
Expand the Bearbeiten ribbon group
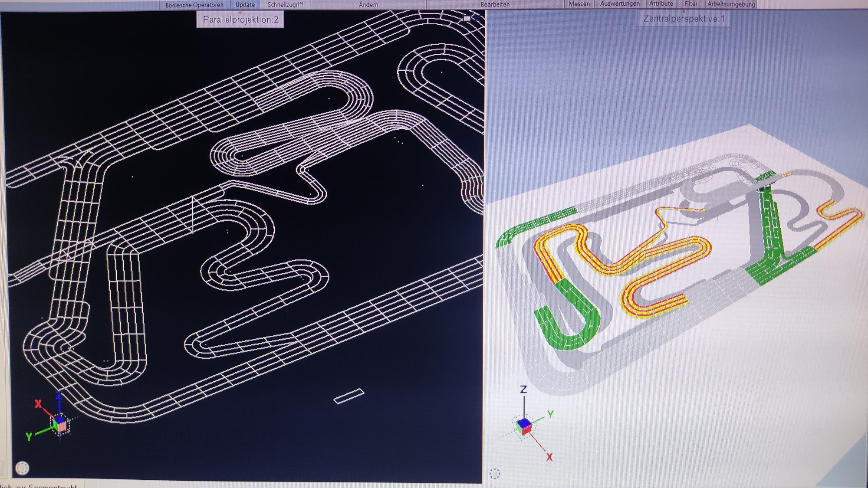[495, 4]
